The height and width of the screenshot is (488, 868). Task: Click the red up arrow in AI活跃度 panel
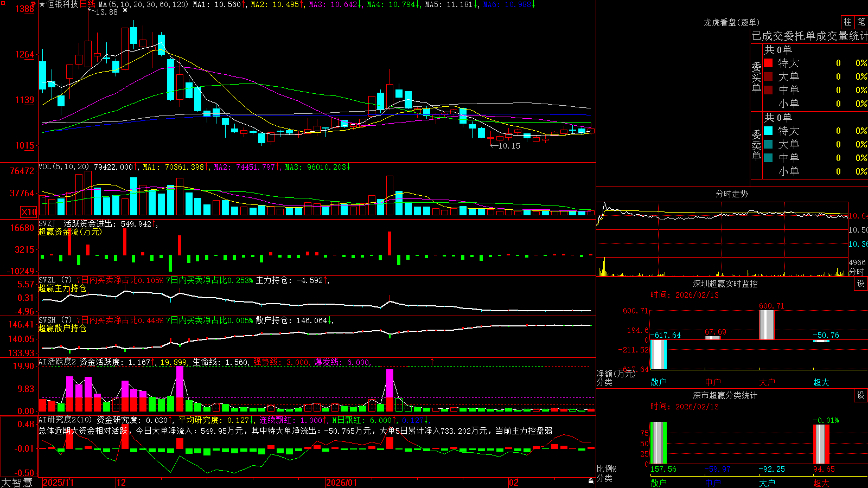point(432,362)
